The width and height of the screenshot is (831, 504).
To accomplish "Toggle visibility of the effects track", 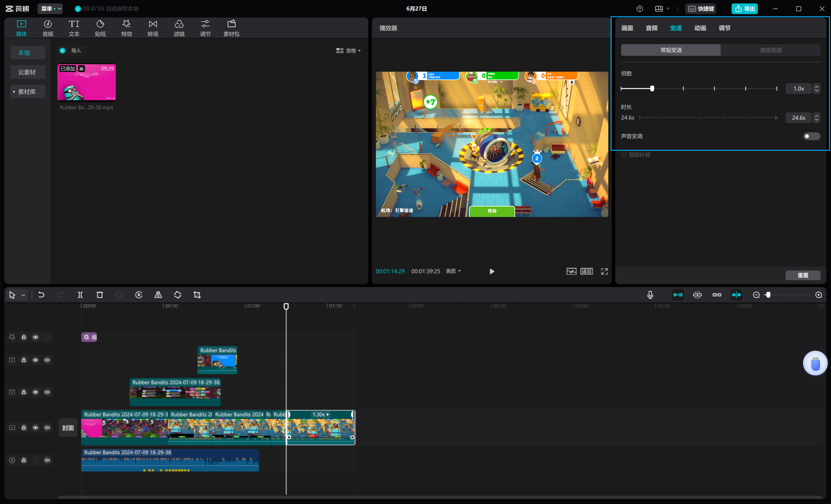I will click(x=35, y=337).
